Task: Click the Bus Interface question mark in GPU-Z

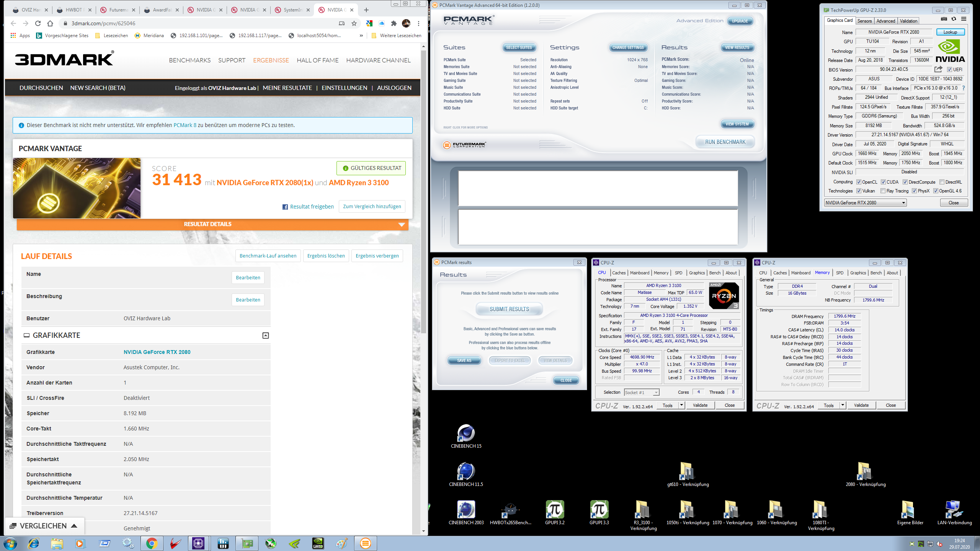Action: coord(964,88)
